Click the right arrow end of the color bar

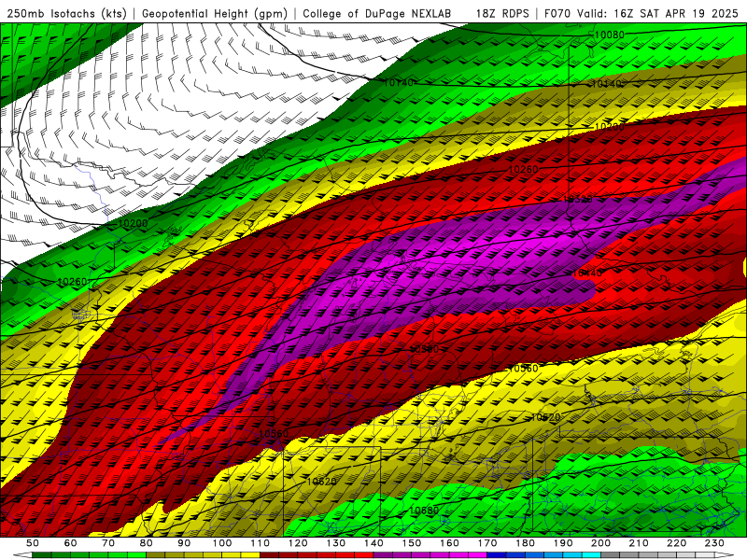[725, 554]
